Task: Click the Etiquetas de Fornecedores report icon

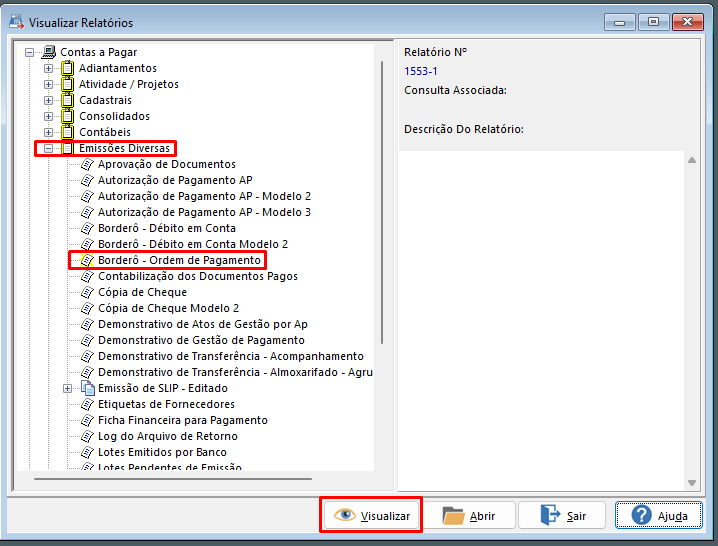Action: tap(87, 404)
